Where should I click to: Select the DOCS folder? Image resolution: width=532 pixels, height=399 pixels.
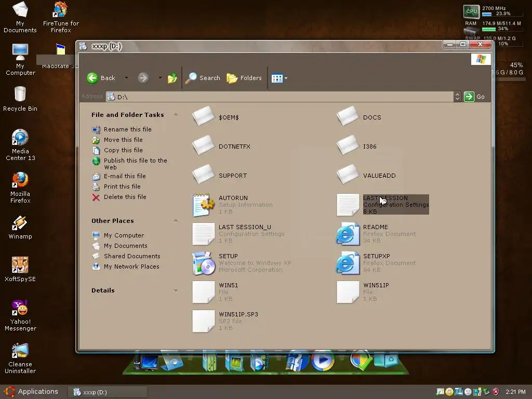coord(359,116)
